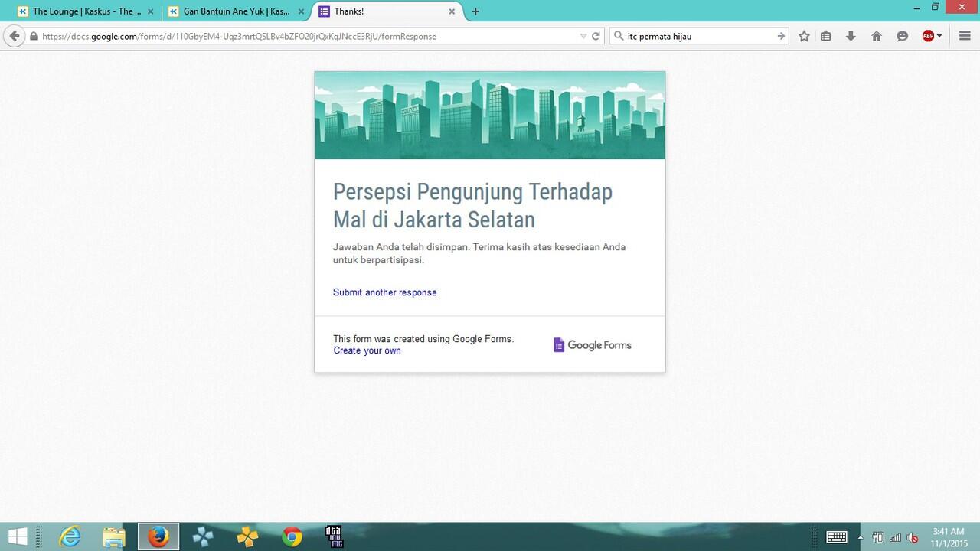
Task: Open the Firefox Hello chat icon
Action: [x=902, y=36]
